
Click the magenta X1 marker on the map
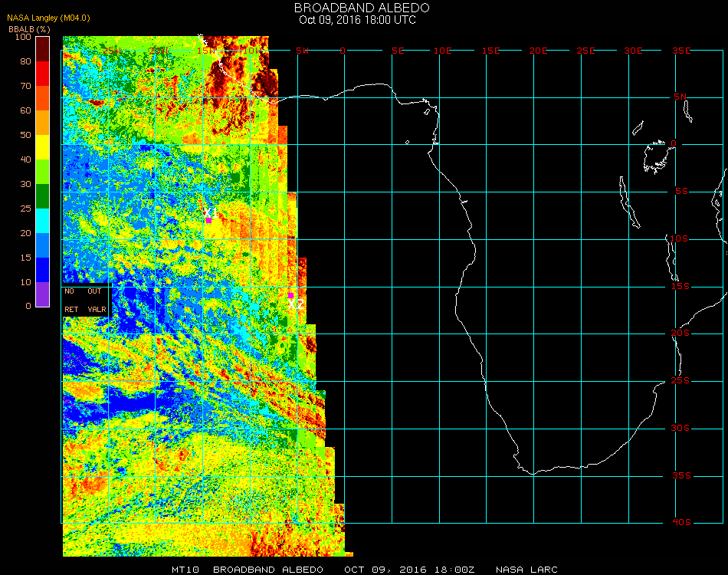pyautogui.click(x=208, y=220)
